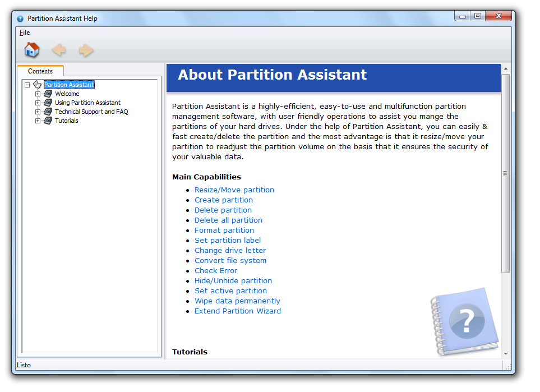540x392 pixels.
Task: Click the book icon next to Technical Support and FAQ
Action: click(48, 112)
